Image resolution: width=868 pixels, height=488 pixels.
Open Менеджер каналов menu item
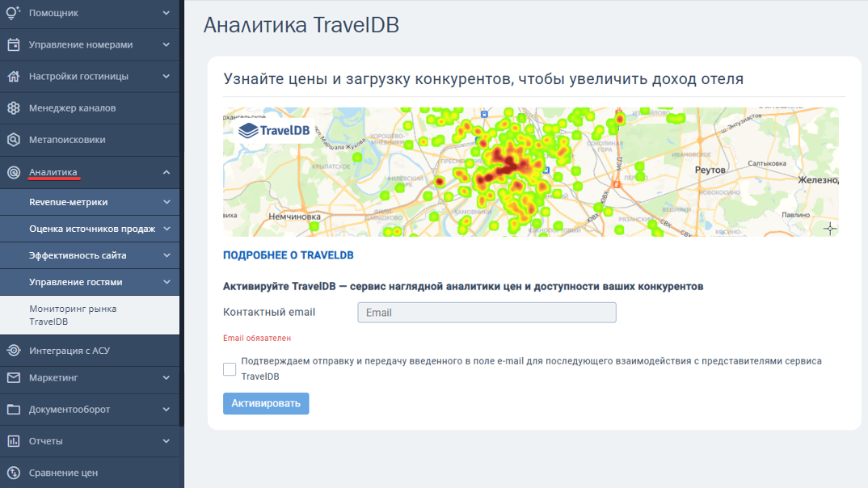[x=90, y=108]
